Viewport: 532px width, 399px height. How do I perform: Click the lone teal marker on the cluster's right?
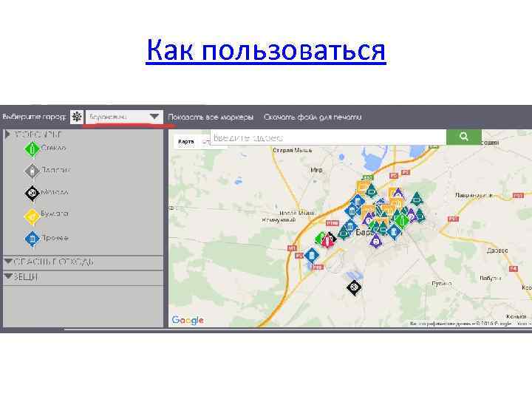(x=417, y=199)
